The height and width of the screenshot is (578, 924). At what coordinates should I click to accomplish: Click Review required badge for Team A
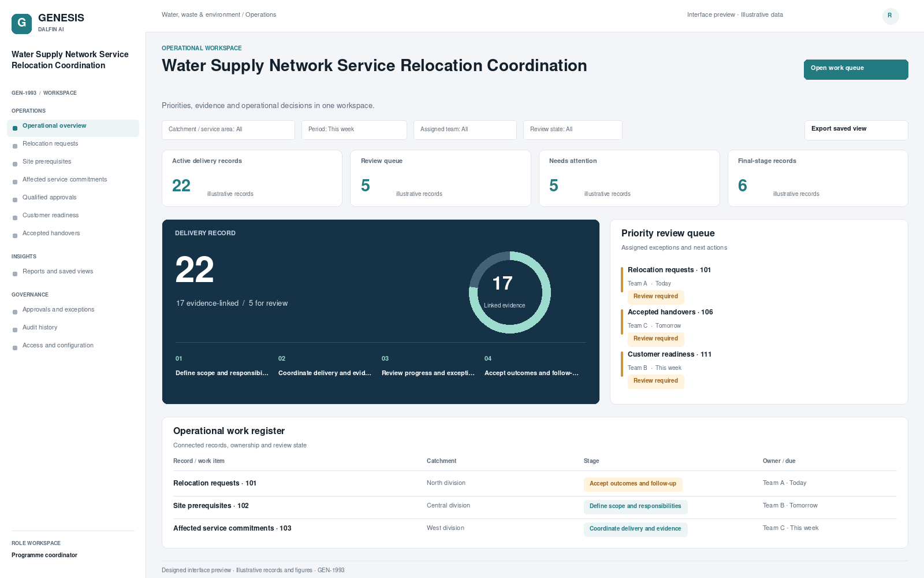tap(656, 297)
